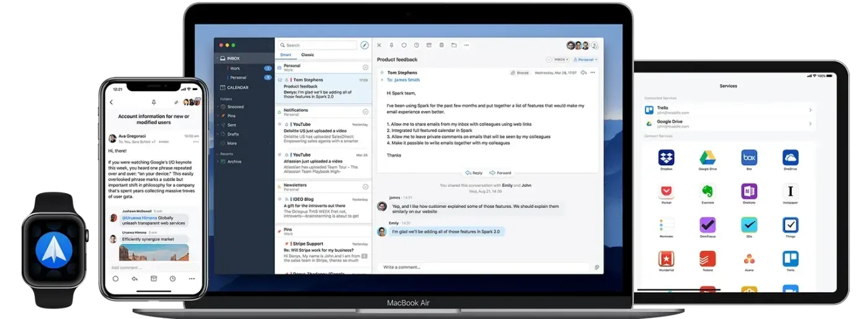Expand the More folder in sidebar
Screen dimensions: 868x319
tap(270, 143)
